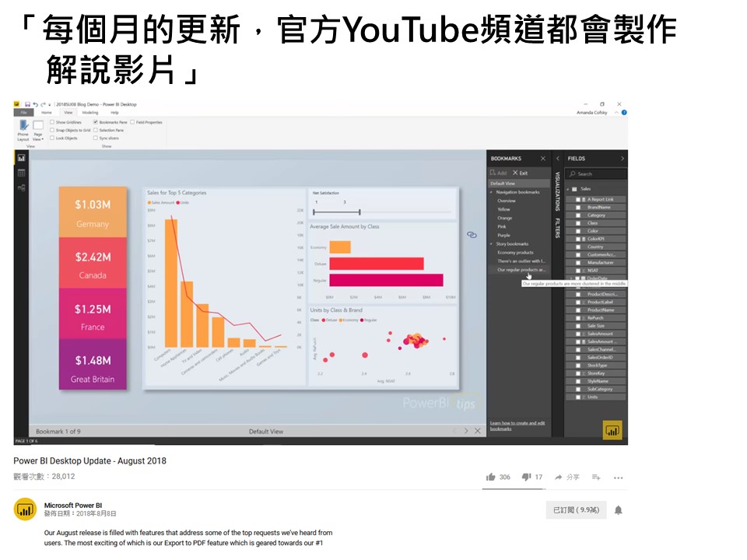Image resolution: width=747 pixels, height=560 pixels.
Task: Click the Redo arrow icon
Action: 43,104
